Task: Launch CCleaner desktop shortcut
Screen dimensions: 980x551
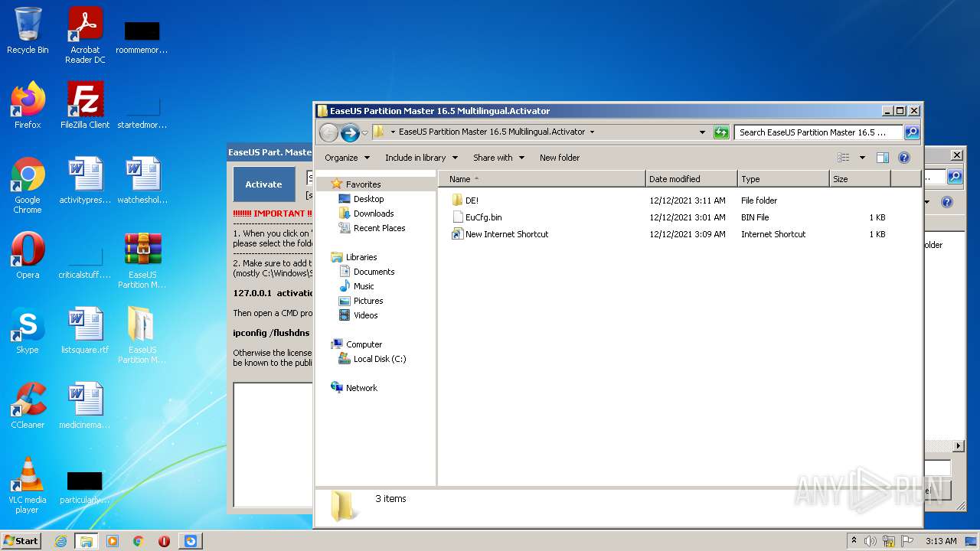Action: tap(28, 406)
